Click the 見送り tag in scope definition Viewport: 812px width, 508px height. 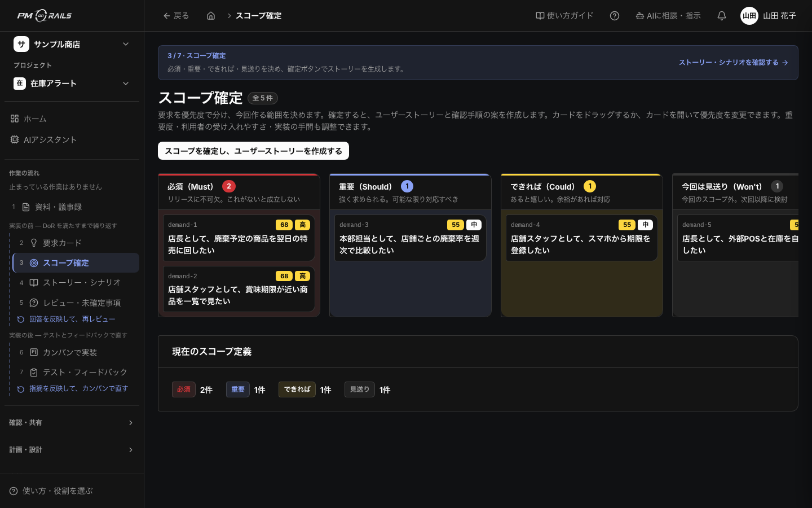[x=360, y=389]
